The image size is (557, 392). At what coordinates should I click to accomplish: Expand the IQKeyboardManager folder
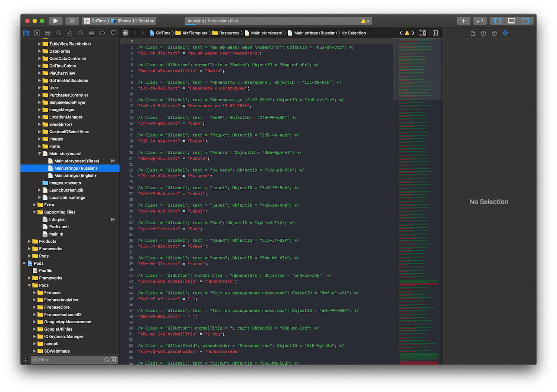point(35,336)
